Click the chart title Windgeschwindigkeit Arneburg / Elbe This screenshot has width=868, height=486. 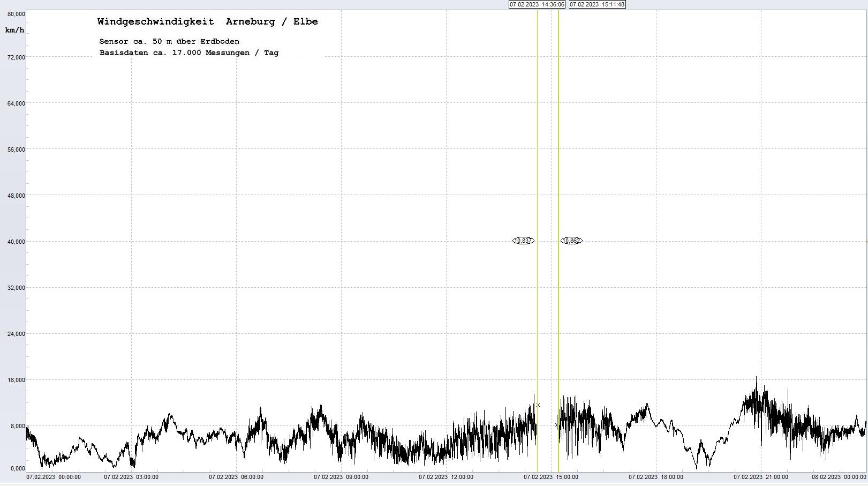coord(208,21)
